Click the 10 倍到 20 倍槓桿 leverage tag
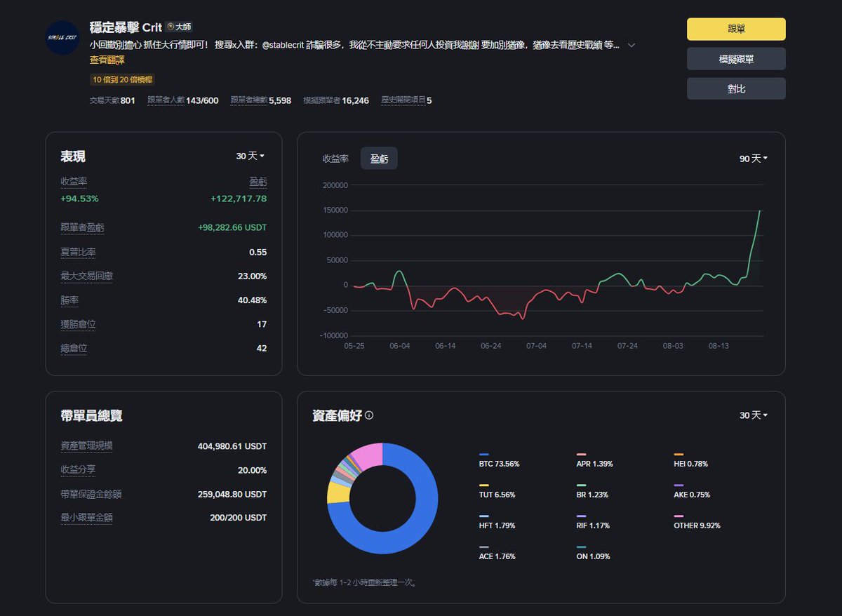This screenshot has height=616, width=842. [x=123, y=80]
